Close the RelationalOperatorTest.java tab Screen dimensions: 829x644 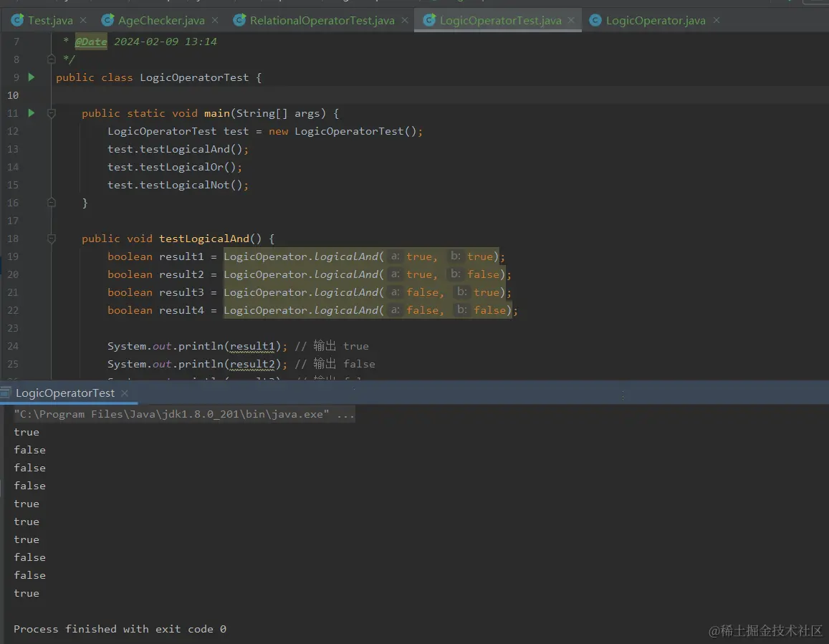[x=404, y=20]
